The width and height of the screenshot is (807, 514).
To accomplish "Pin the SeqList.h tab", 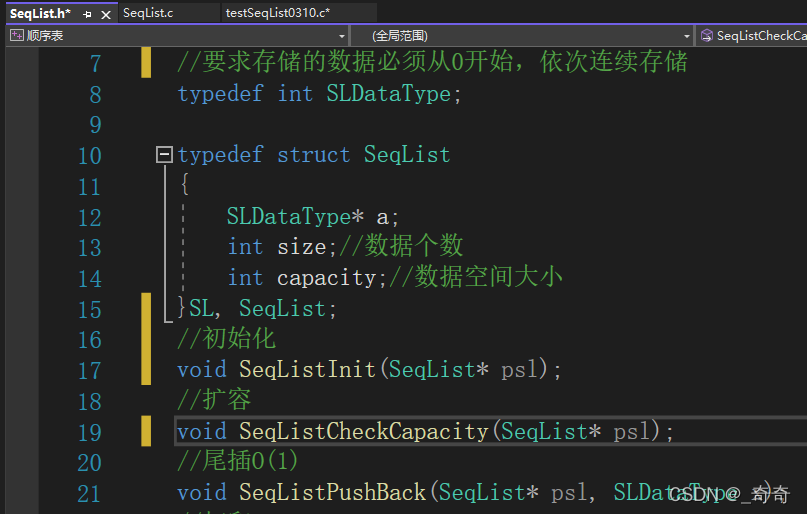I will [x=87, y=14].
